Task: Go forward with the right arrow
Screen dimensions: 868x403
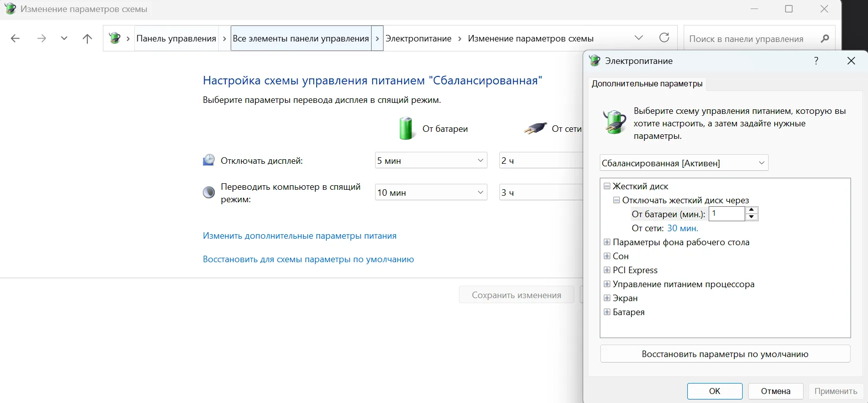Action: point(41,38)
